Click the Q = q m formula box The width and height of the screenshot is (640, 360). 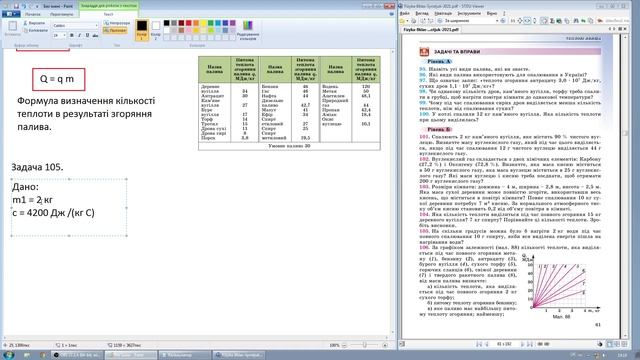point(59,79)
